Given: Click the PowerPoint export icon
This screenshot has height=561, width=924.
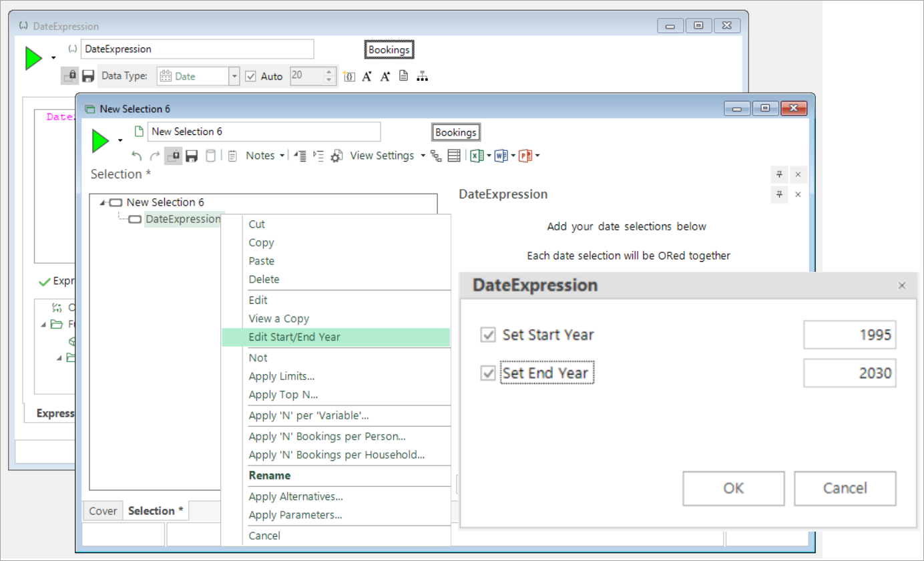Looking at the screenshot, I should (525, 156).
